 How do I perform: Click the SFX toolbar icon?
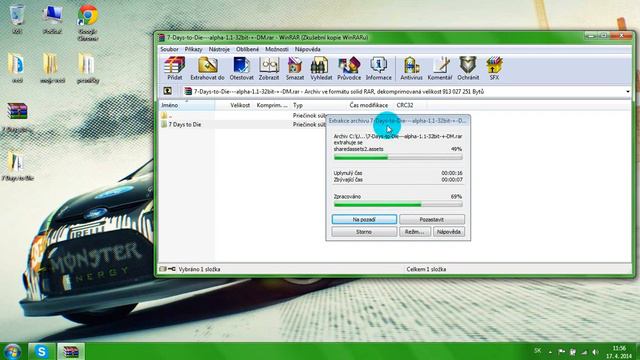click(494, 68)
